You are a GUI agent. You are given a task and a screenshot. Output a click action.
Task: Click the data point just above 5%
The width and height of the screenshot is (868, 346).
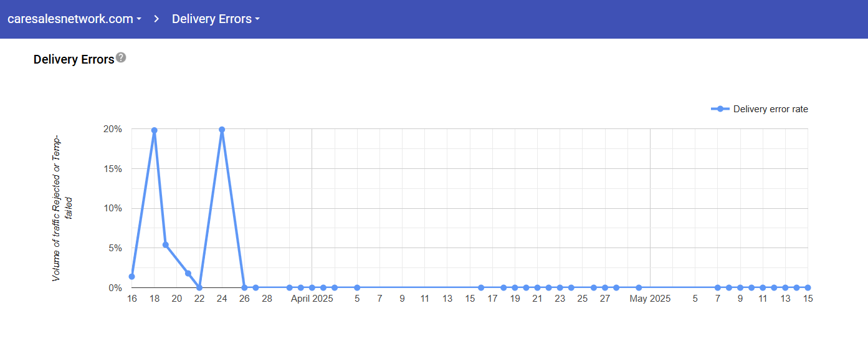[x=166, y=244]
